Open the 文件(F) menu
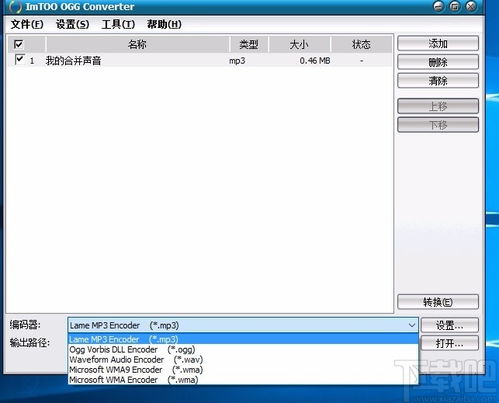Image resolution: width=499 pixels, height=403 pixels. (27, 24)
